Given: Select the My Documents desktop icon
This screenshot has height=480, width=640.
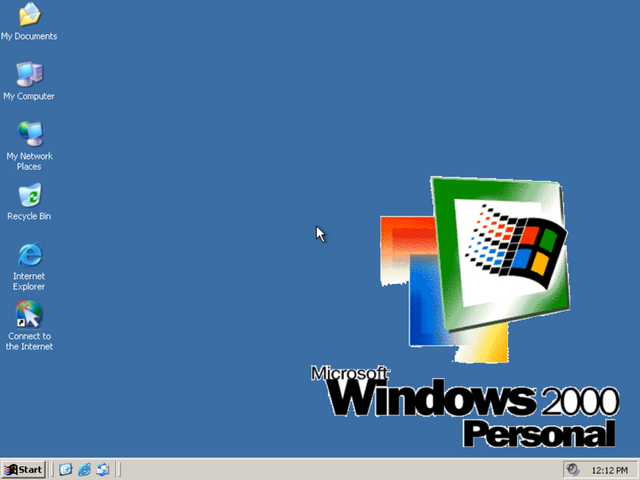Looking at the screenshot, I should [x=29, y=21].
